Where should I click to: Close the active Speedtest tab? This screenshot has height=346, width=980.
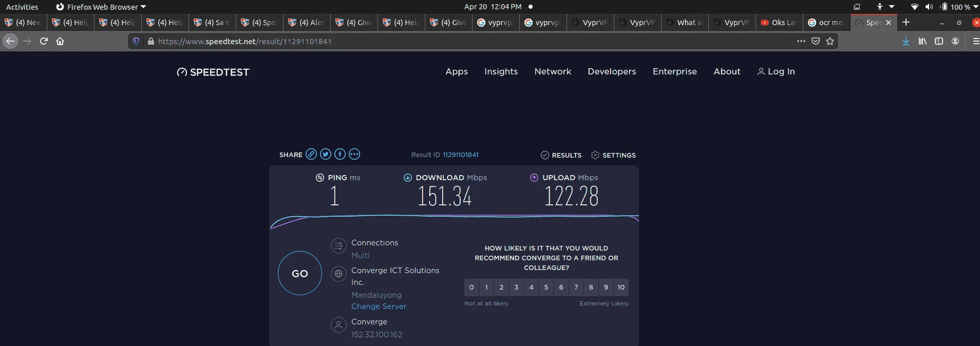click(x=889, y=23)
